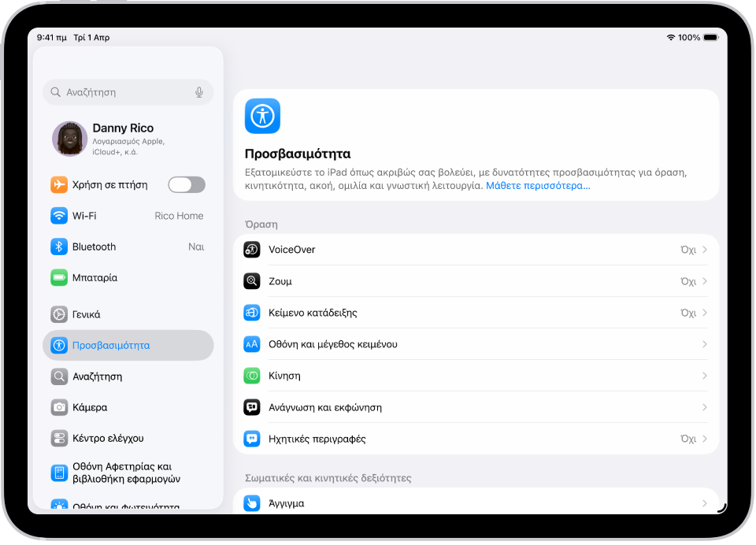Click Σωματικές και κινητικές δεξιότητες header

tap(328, 478)
